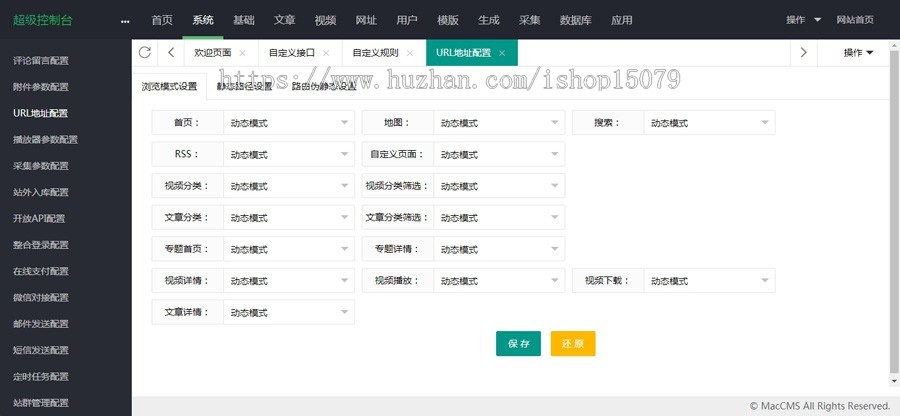
Task: Open 文章 in top navigation
Action: click(284, 20)
